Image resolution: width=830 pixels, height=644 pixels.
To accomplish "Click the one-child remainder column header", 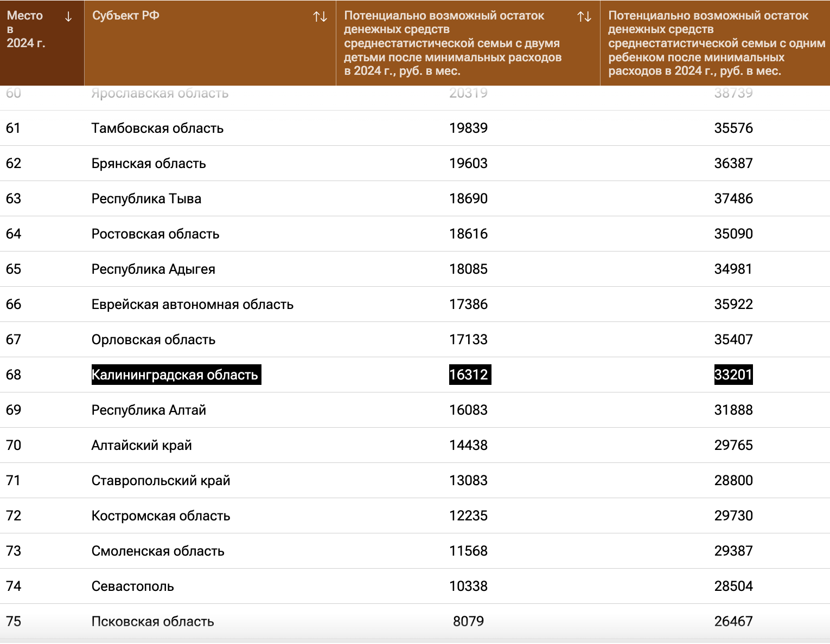I will (x=715, y=43).
